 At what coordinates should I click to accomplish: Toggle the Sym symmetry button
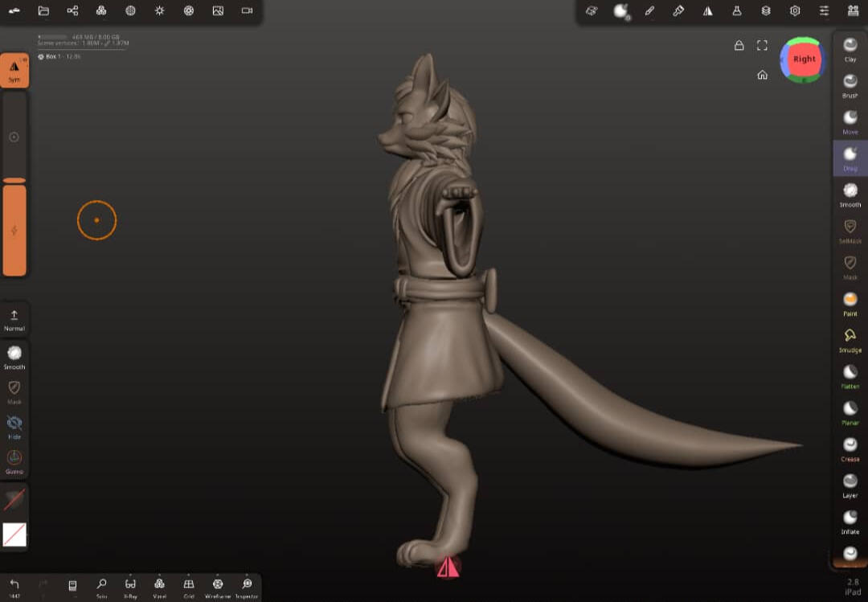click(14, 71)
